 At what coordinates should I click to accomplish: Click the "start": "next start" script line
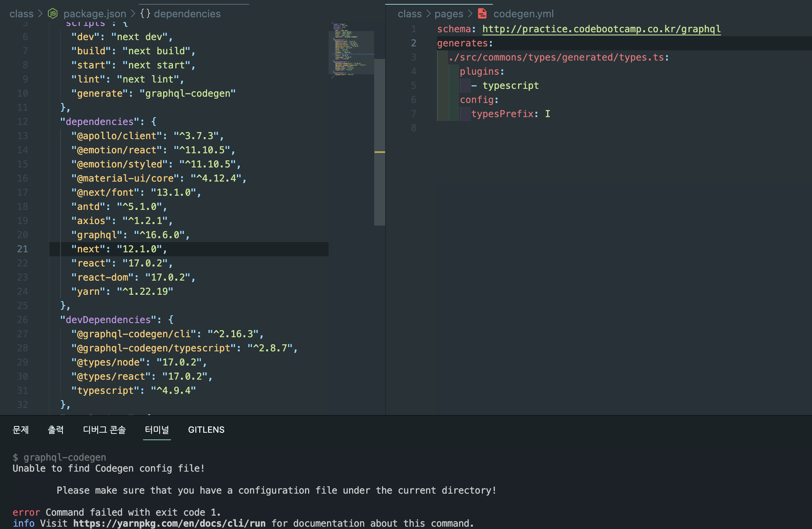pos(133,65)
